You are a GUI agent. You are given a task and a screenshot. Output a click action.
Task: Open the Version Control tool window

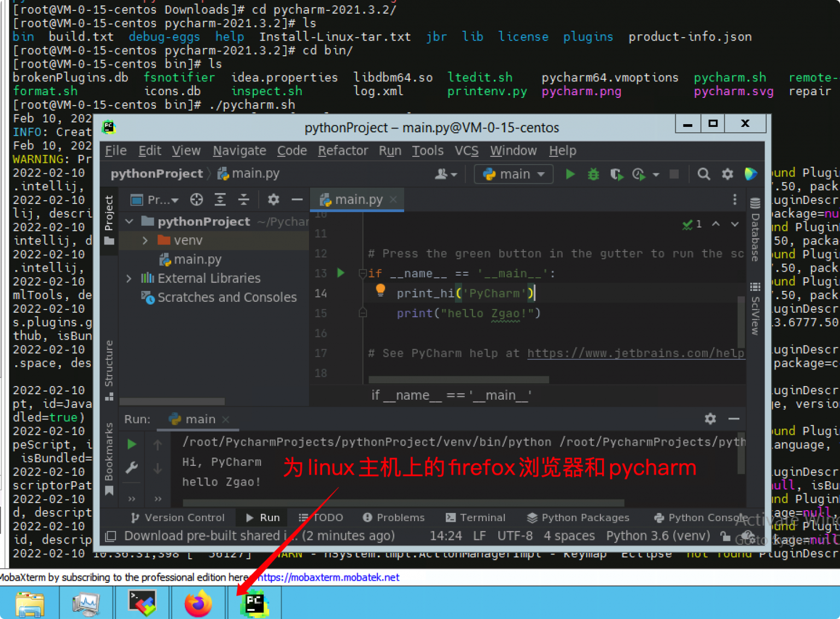pyautogui.click(x=178, y=517)
